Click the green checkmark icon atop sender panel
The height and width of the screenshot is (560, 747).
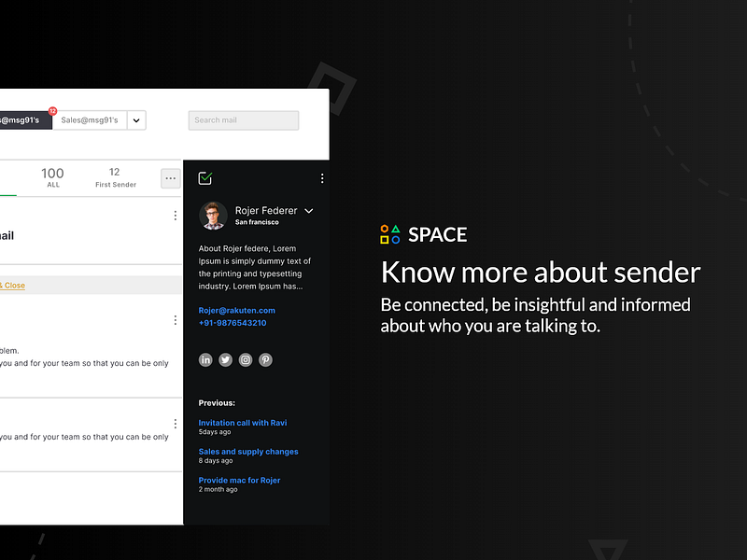coord(207,177)
